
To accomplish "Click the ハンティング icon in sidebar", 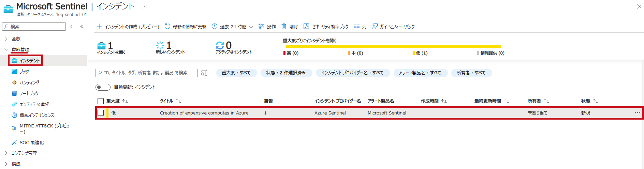I will pyautogui.click(x=14, y=82).
